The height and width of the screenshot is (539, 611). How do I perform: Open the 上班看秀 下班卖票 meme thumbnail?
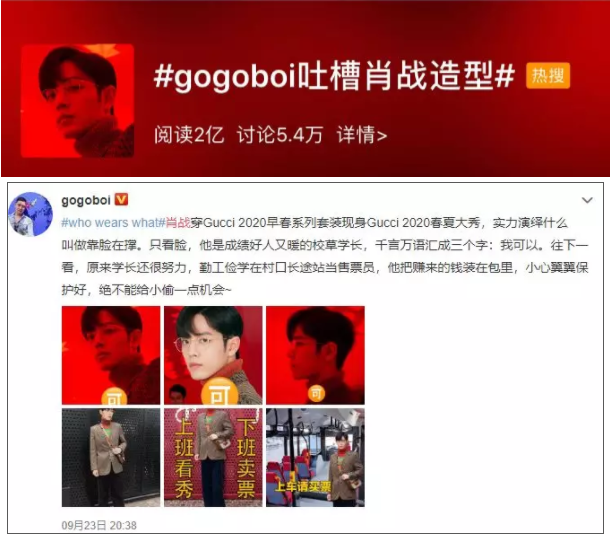[213, 458]
